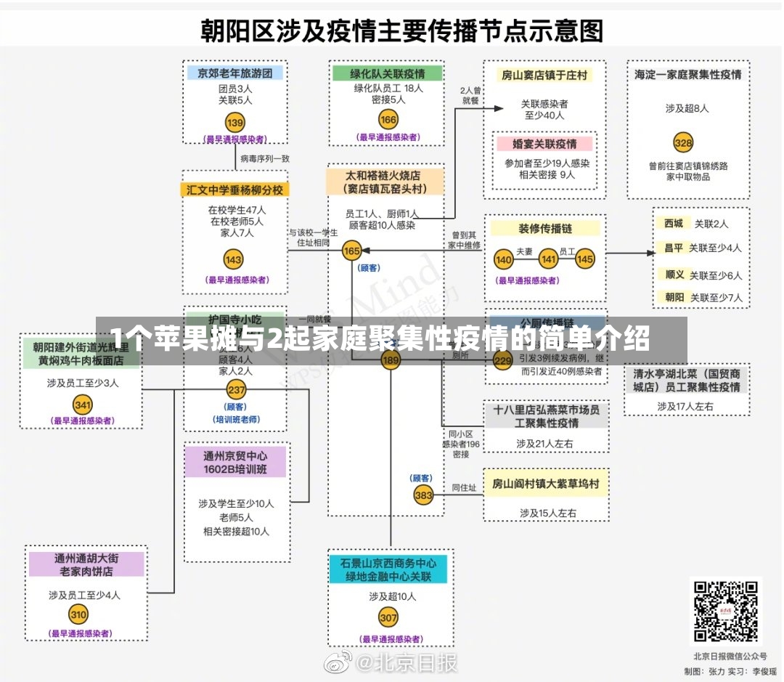784x682 pixels.
Task: Click the text 涉及员工至少3人
Action: point(83,383)
